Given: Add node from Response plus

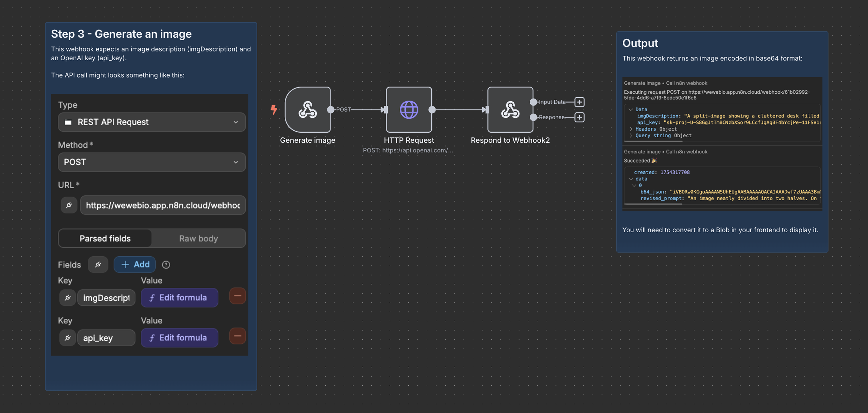Looking at the screenshot, I should click(x=579, y=117).
